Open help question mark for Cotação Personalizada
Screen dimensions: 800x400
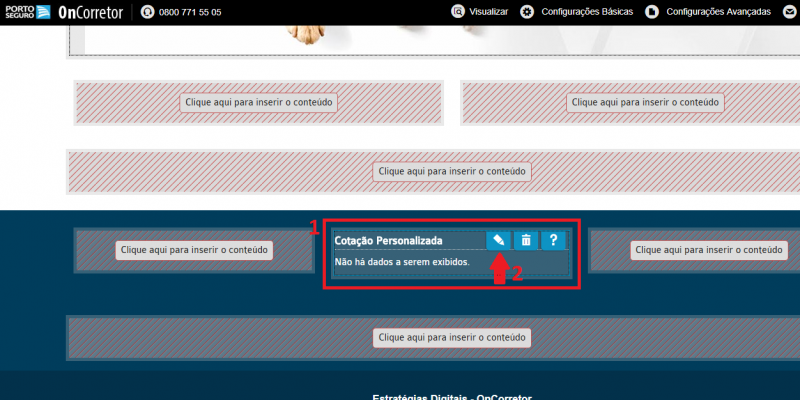[554, 240]
